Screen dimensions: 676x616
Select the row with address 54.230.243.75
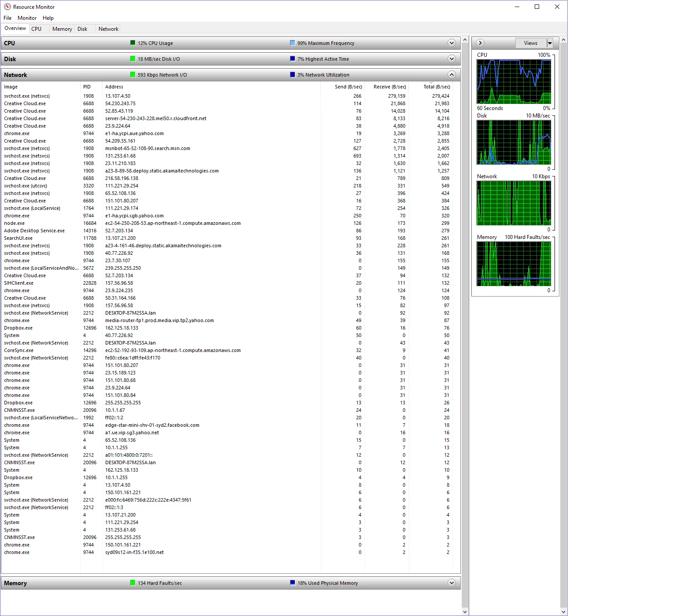coord(228,103)
